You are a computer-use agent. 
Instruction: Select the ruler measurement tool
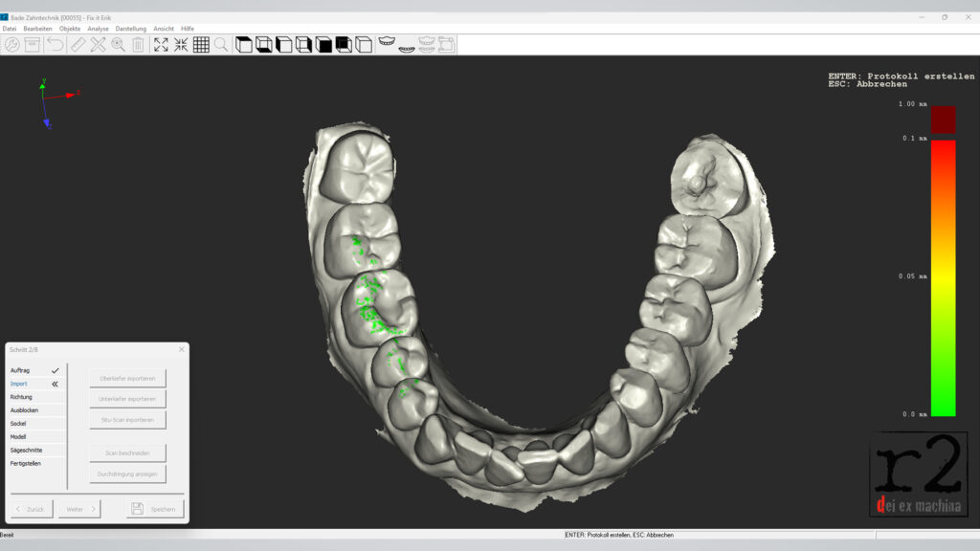tap(78, 45)
